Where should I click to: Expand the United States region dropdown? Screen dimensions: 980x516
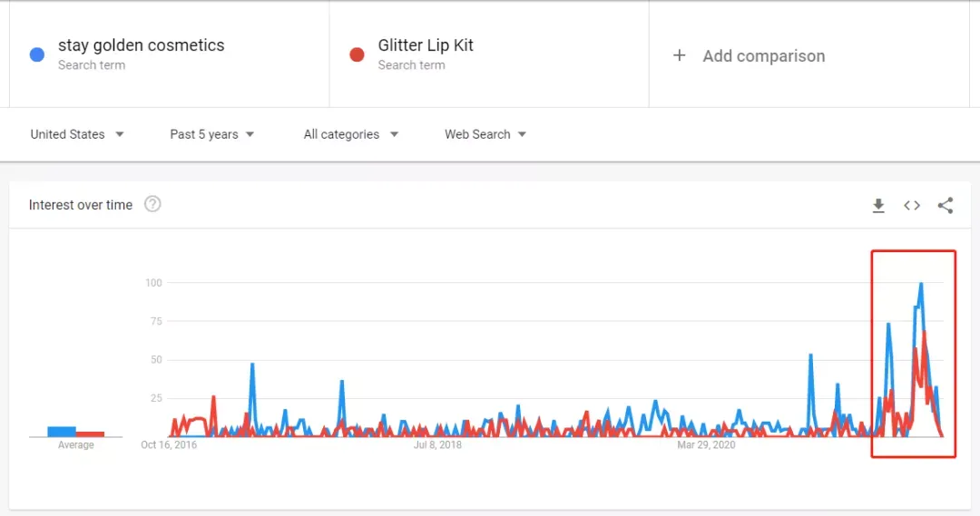tap(77, 134)
